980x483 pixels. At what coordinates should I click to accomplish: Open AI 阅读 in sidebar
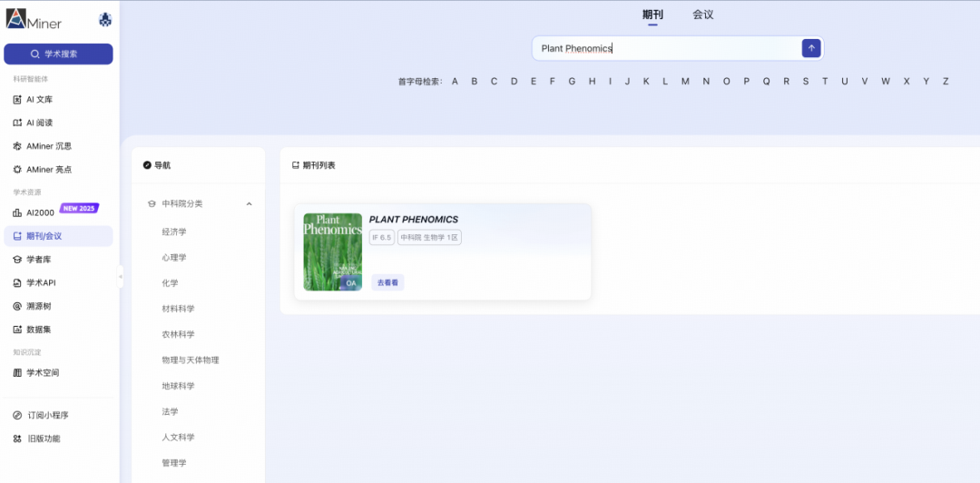pyautogui.click(x=58, y=123)
